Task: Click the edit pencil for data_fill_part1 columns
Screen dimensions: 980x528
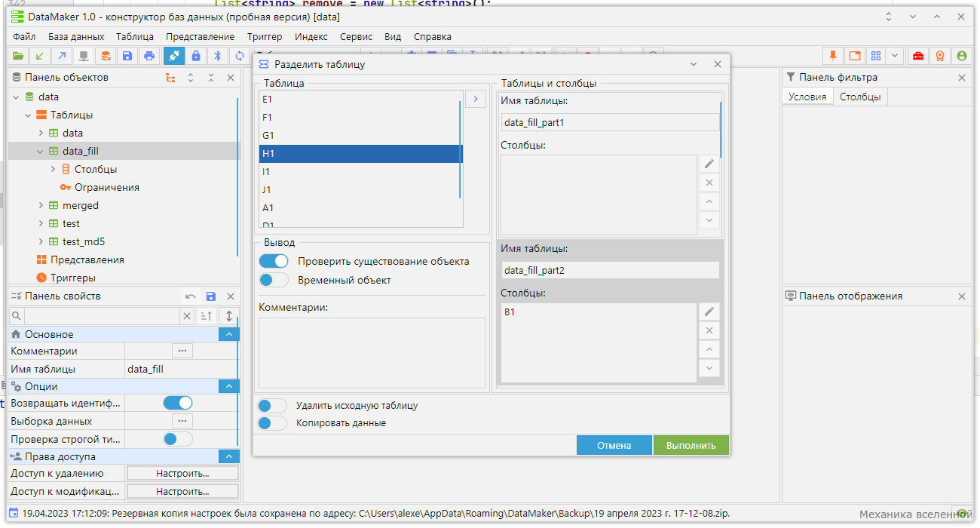Action: point(709,164)
